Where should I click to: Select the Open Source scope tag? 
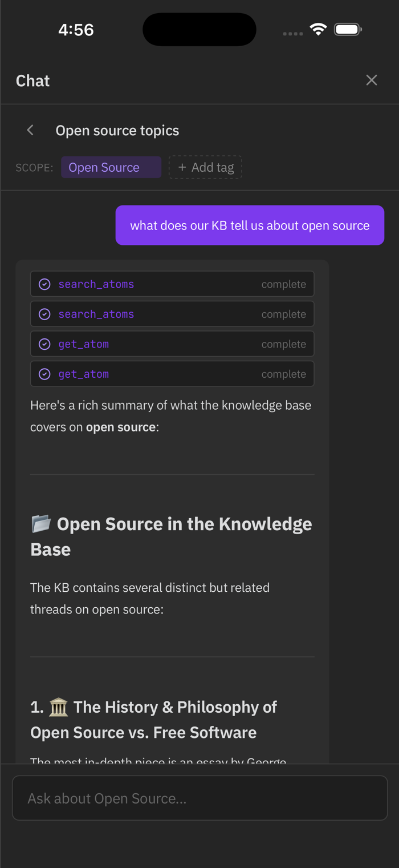(x=111, y=167)
